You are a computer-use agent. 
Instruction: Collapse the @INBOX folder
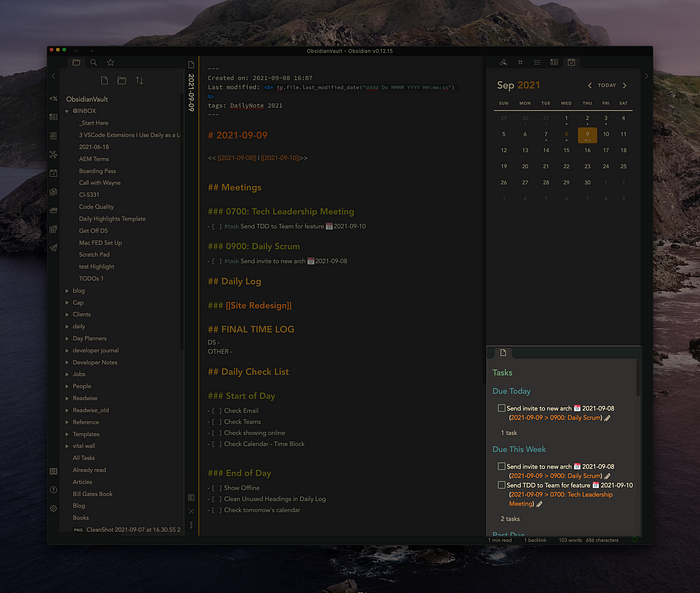point(67,111)
